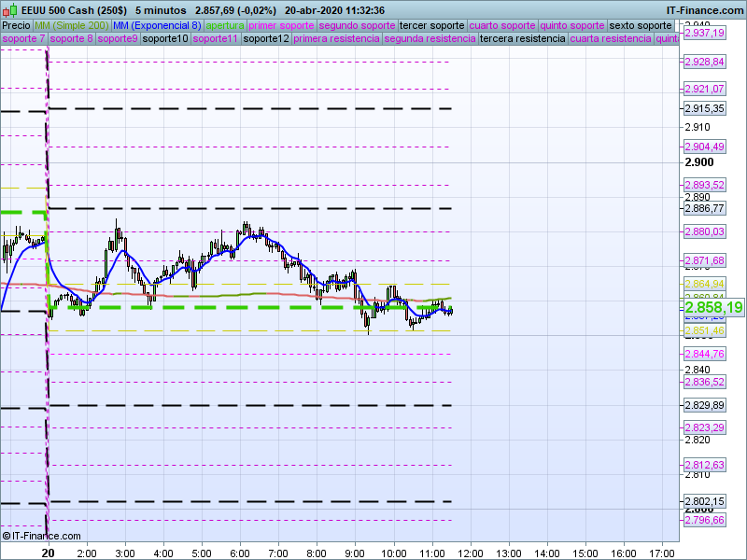Open the apertura indicator label

point(225,25)
